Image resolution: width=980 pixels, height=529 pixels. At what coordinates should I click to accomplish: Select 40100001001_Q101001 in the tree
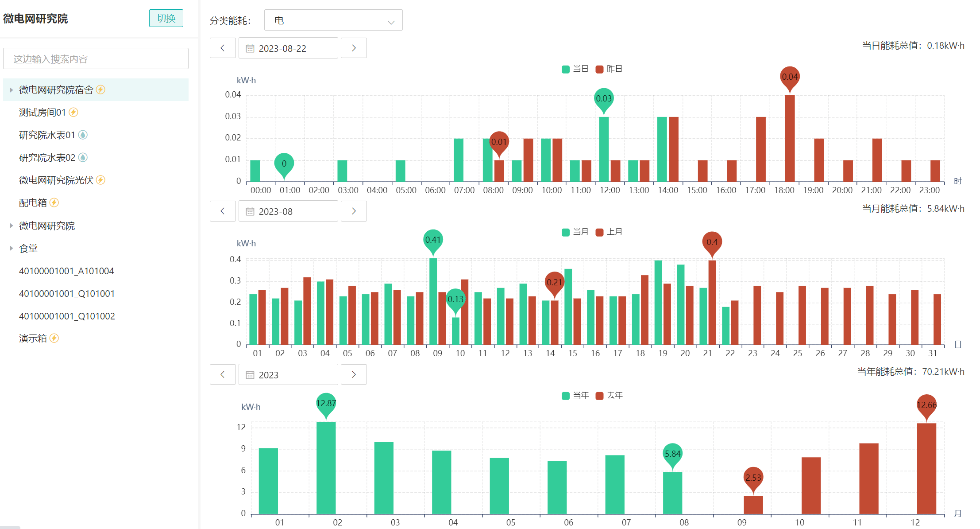pos(67,294)
